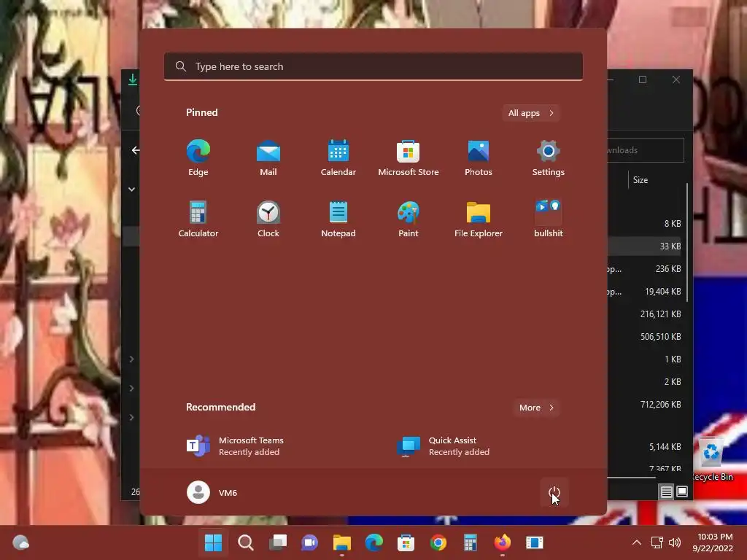Select the 5,144 KB file row
The height and width of the screenshot is (560, 747).
644,447
